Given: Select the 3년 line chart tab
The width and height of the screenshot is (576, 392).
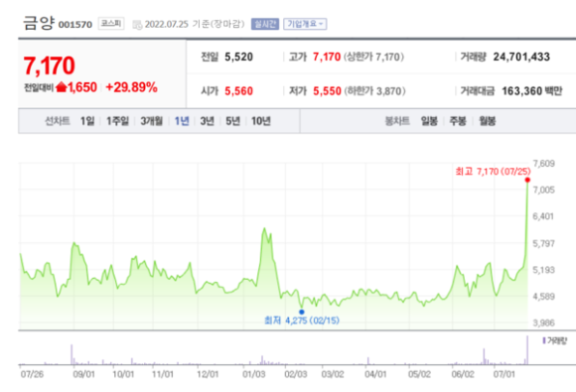Looking at the screenshot, I should pos(207,121).
